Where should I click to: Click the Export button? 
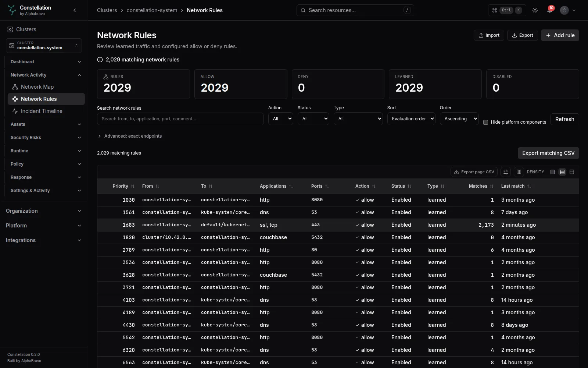(x=523, y=35)
